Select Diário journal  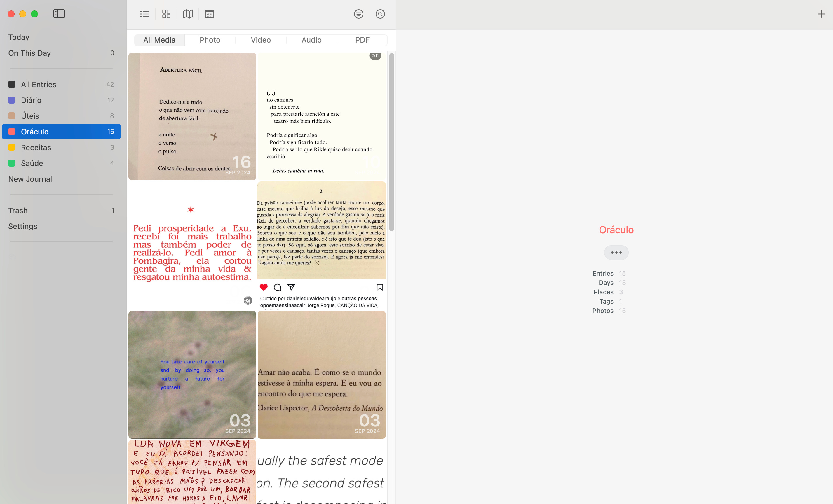(61, 100)
